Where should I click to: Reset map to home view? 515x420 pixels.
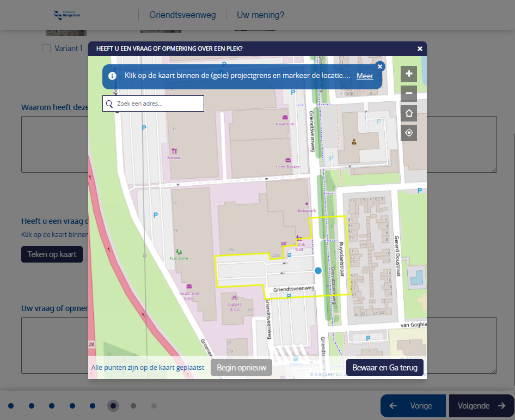409,113
